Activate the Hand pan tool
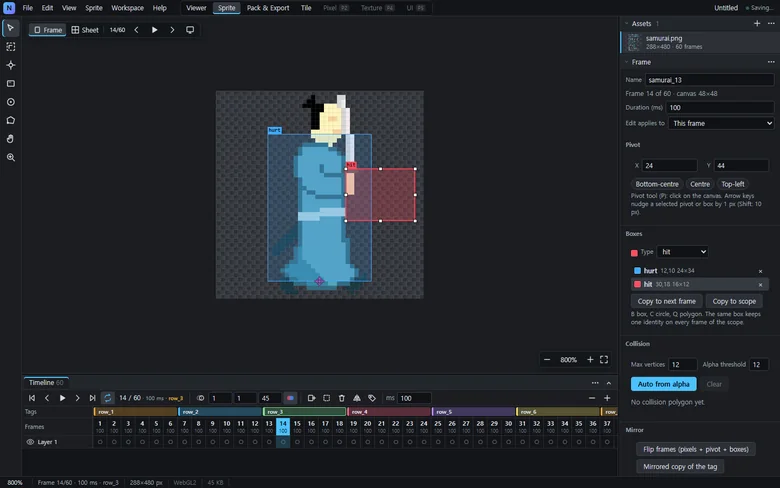Screen dimensions: 780x488 [x=10, y=139]
